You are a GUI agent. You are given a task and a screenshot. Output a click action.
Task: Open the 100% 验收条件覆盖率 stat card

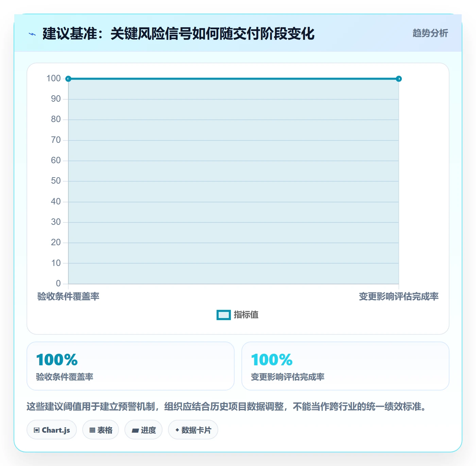(x=131, y=366)
